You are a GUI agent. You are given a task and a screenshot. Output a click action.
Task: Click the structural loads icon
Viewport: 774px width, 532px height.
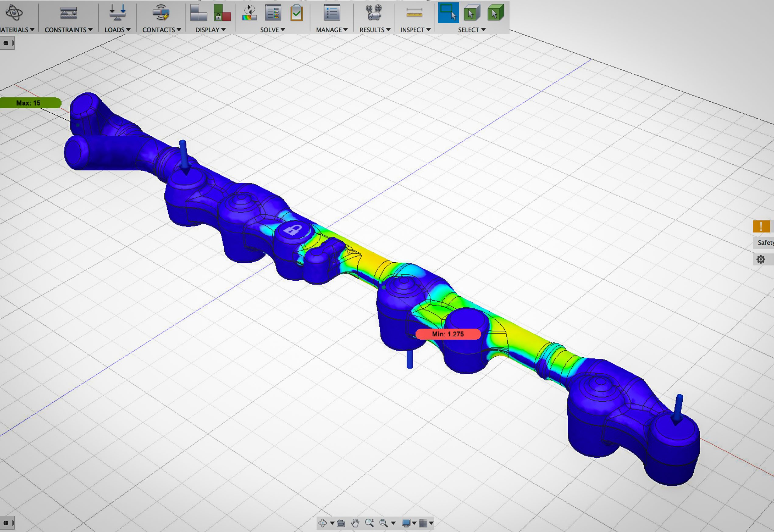click(117, 13)
